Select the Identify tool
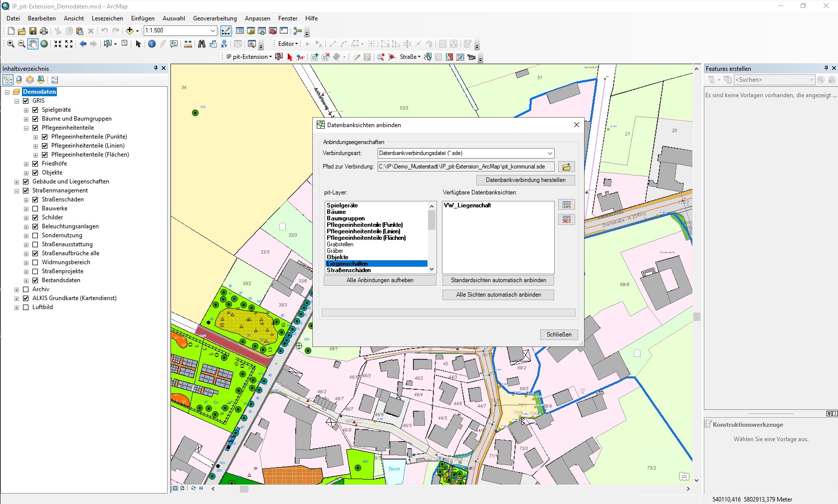This screenshot has height=504, width=838. pos(152,44)
